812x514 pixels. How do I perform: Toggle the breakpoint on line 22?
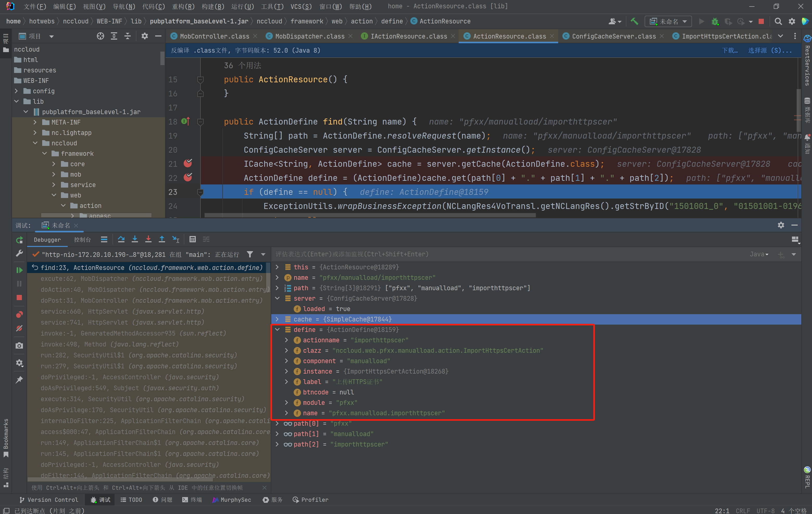(188, 177)
